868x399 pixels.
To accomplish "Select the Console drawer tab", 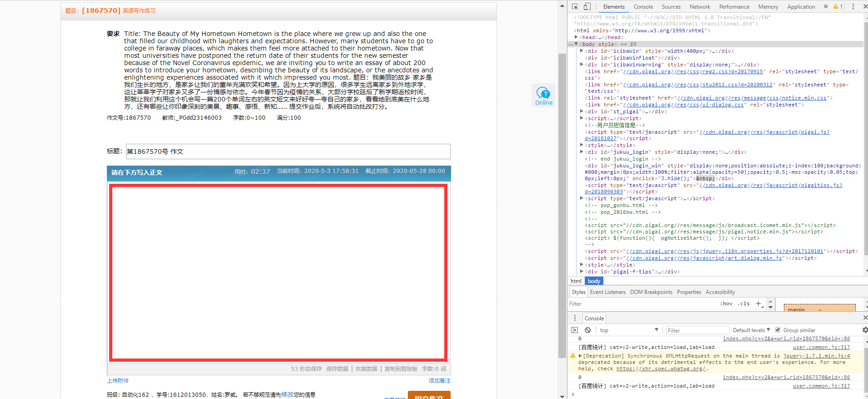I will 594,318.
